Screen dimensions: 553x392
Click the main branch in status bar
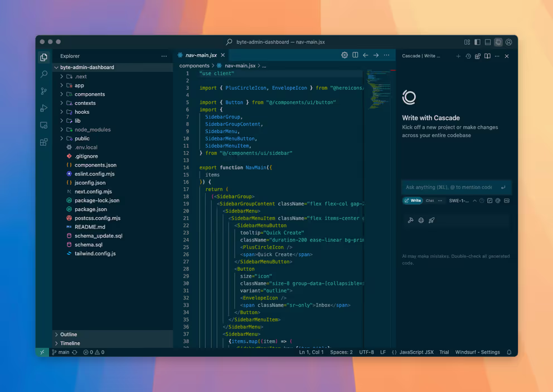[64, 352]
